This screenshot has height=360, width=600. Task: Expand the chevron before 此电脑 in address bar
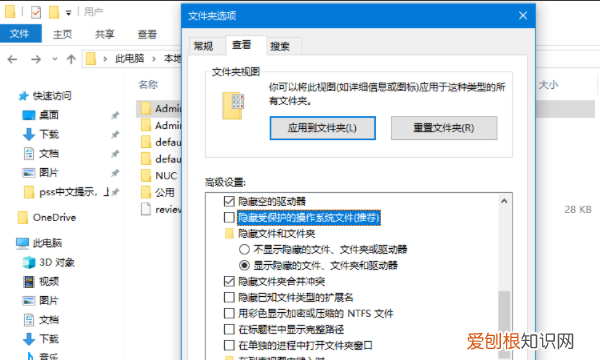105,59
